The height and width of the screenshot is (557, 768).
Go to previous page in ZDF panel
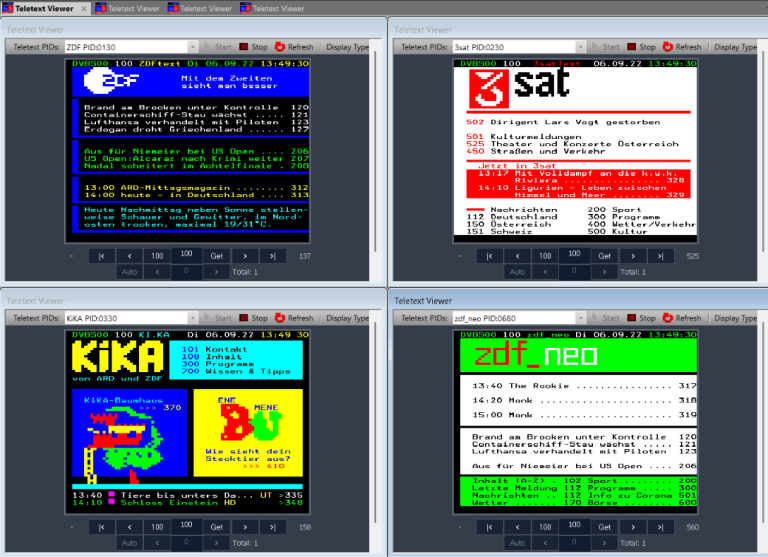[x=129, y=256]
